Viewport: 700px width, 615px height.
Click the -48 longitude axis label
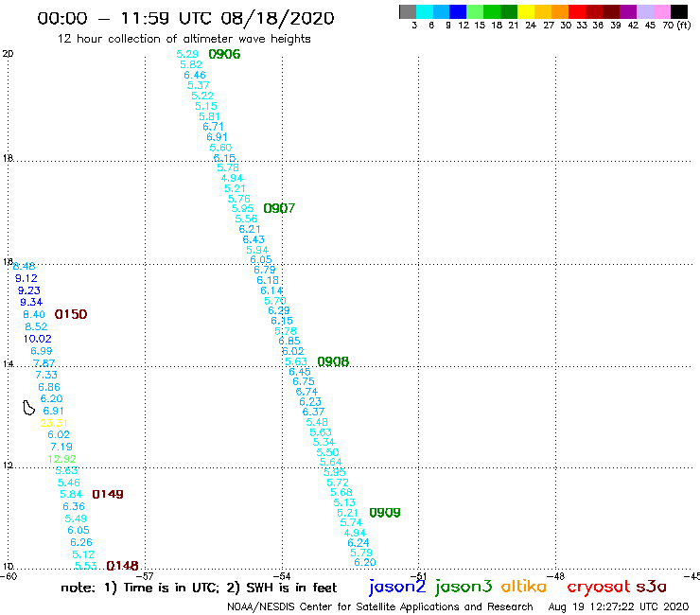[x=556, y=576]
